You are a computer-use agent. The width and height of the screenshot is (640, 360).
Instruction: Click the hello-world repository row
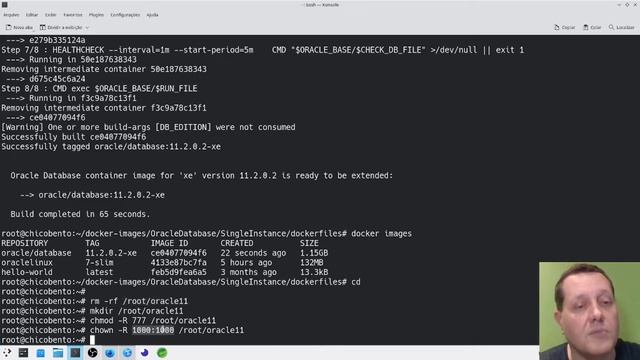pyautogui.click(x=164, y=272)
